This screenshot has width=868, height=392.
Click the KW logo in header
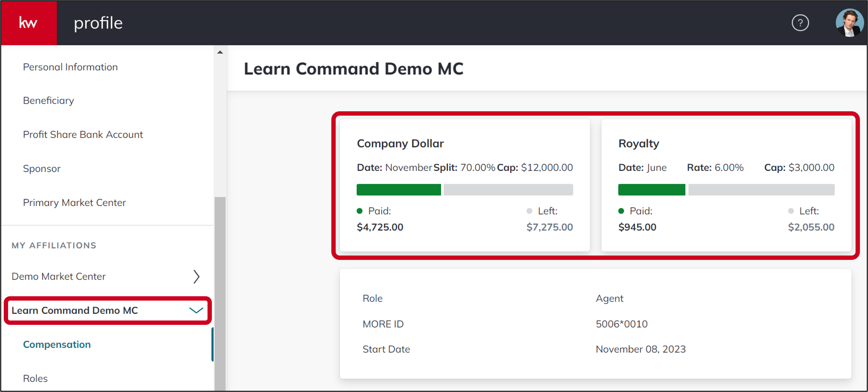point(28,23)
